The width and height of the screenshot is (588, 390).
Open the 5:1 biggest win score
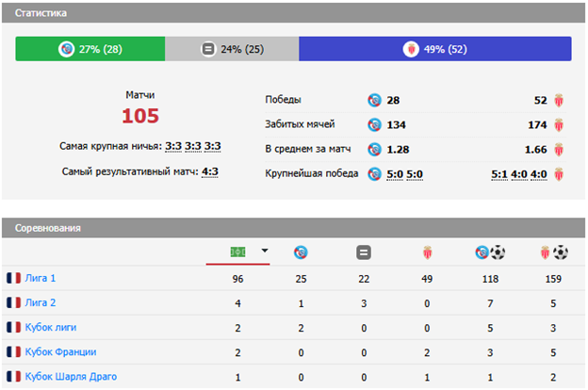point(499,174)
